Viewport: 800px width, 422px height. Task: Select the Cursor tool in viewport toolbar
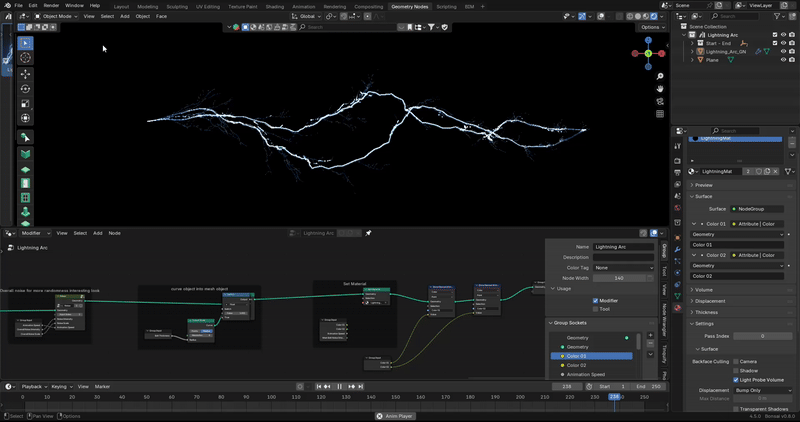click(25, 58)
